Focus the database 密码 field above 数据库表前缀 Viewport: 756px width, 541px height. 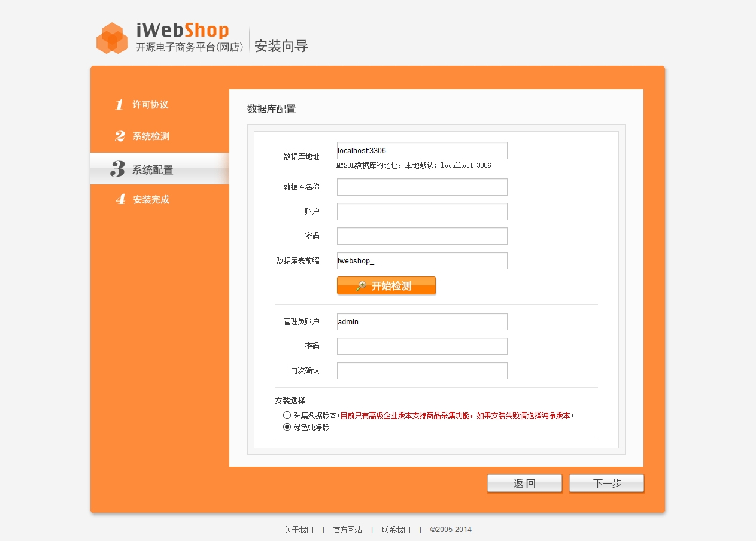(422, 236)
